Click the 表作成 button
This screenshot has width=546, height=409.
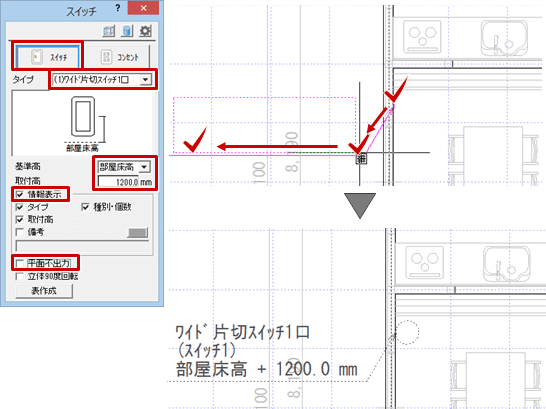tap(44, 291)
